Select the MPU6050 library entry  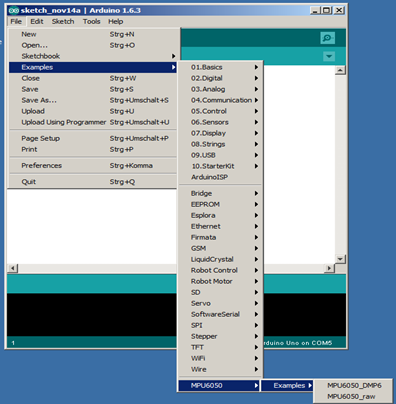pos(219,386)
